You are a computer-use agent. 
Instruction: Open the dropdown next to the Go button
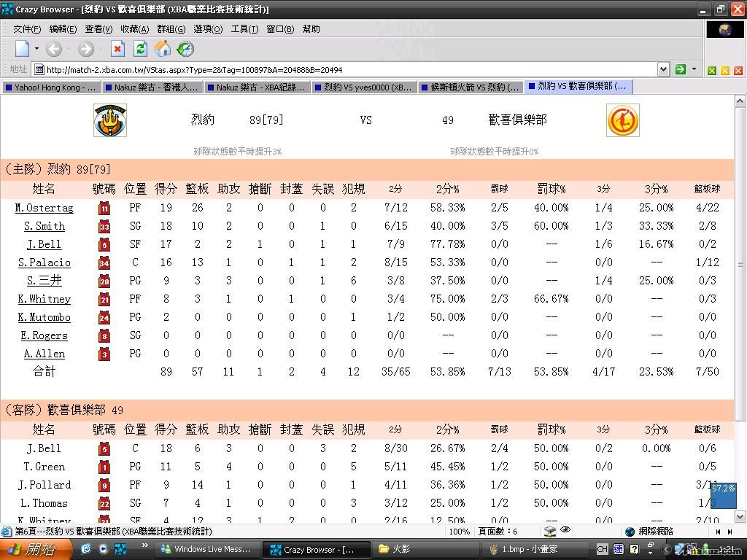tap(694, 69)
